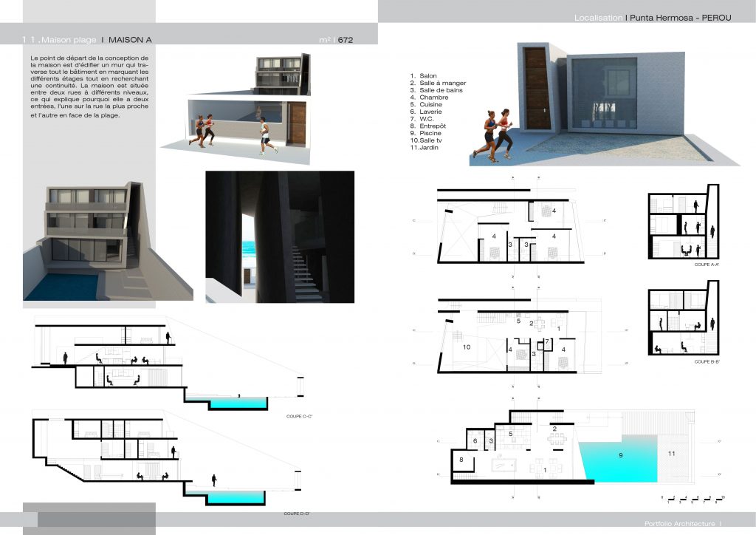Click room 10 on the middle floor plan
756x535 pixels.
(x=466, y=346)
